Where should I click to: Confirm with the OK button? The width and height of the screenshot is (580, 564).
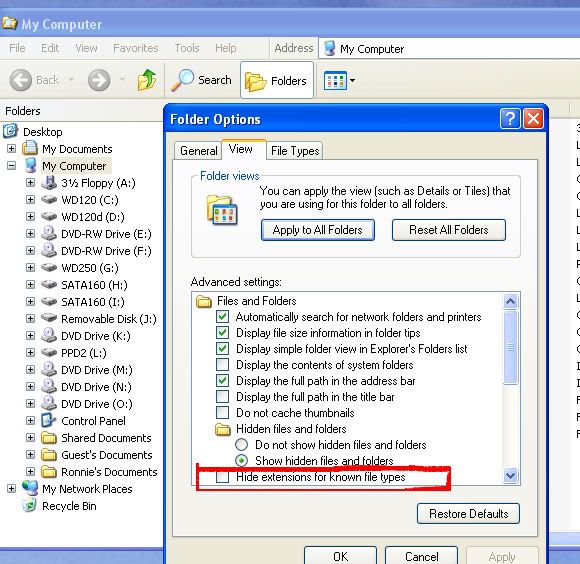340,556
